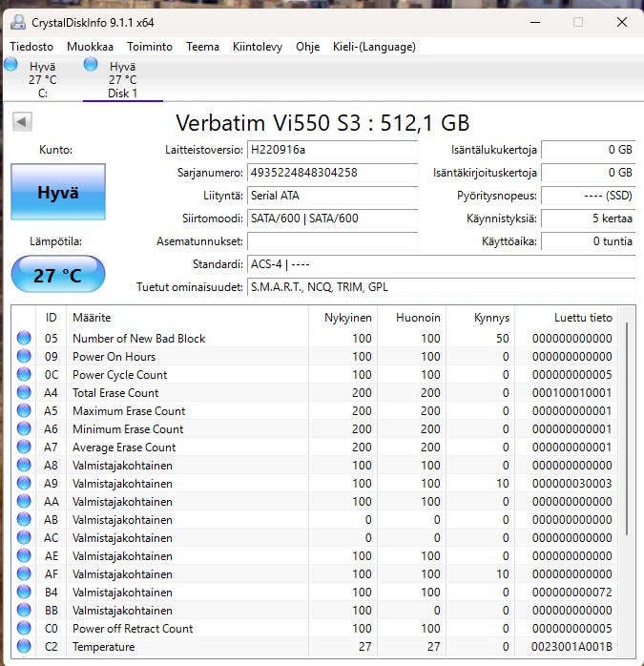Screen dimensions: 644x666
Task: Click the Sarjanumero serial number field
Action: click(333, 173)
